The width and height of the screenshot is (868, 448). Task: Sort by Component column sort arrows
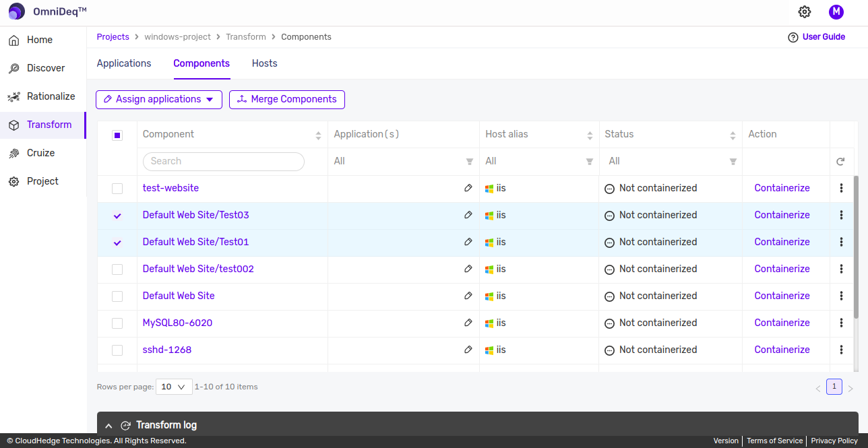[318, 135]
